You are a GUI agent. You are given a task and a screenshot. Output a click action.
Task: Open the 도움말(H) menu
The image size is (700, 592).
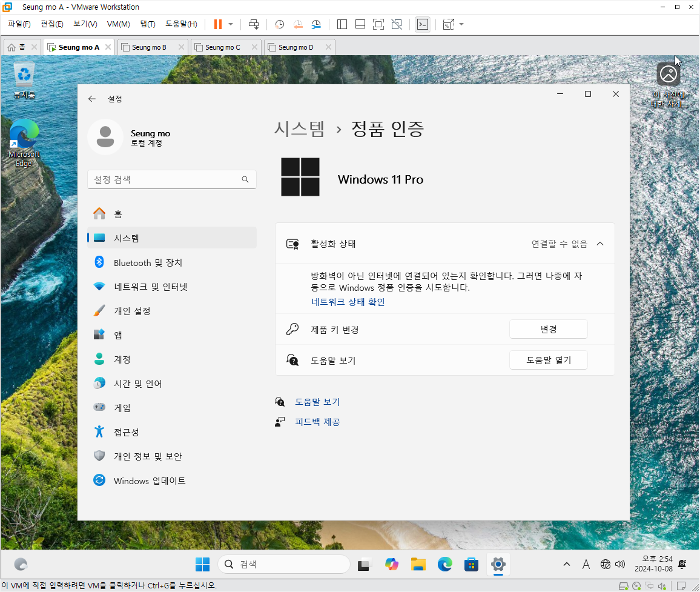pos(181,24)
